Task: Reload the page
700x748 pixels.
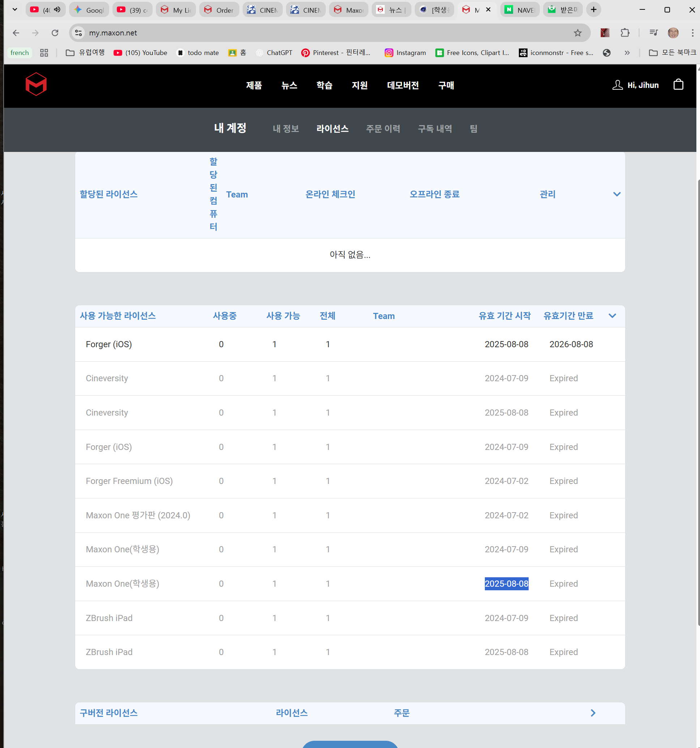Action: (x=55, y=33)
